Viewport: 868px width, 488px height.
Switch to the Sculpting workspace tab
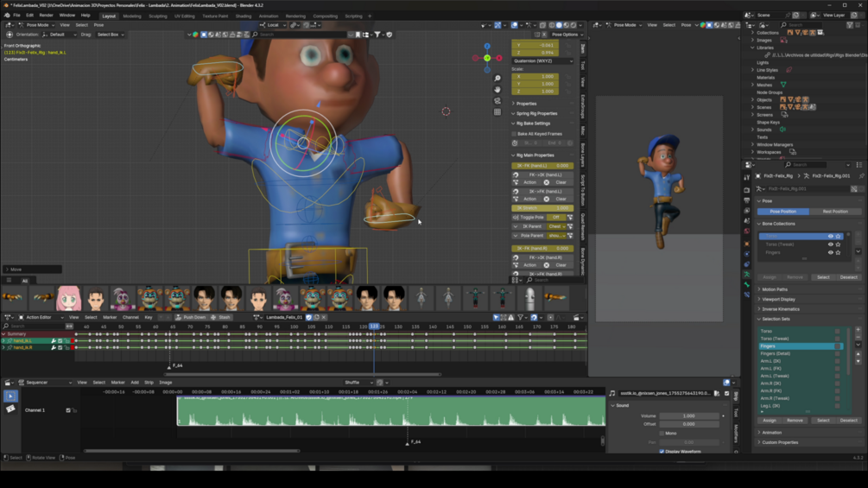[x=158, y=16]
